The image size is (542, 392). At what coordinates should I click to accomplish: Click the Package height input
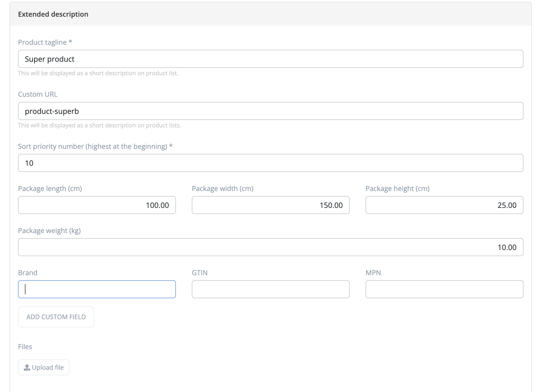[x=444, y=205]
